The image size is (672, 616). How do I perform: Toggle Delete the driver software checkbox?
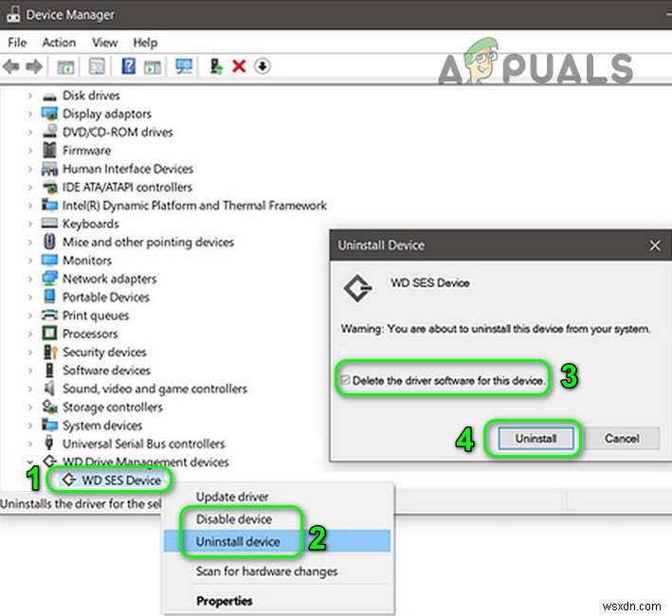pyautogui.click(x=345, y=379)
